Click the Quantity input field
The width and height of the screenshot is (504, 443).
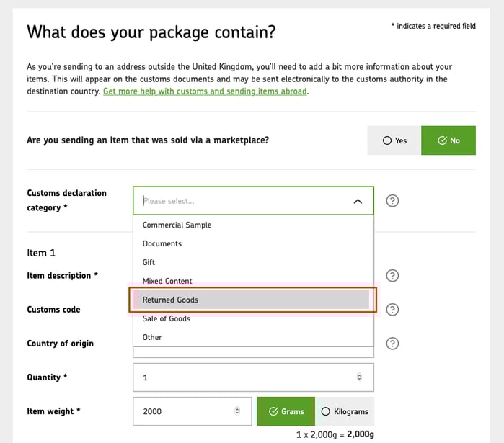pyautogui.click(x=245, y=377)
